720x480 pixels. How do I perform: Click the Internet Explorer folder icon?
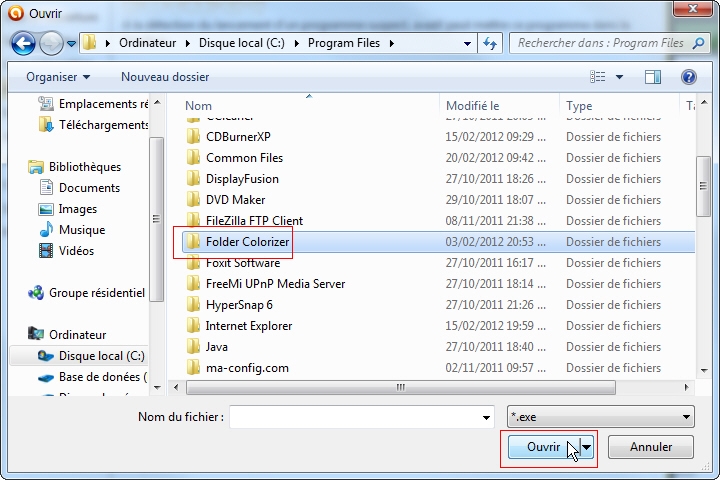tap(193, 326)
